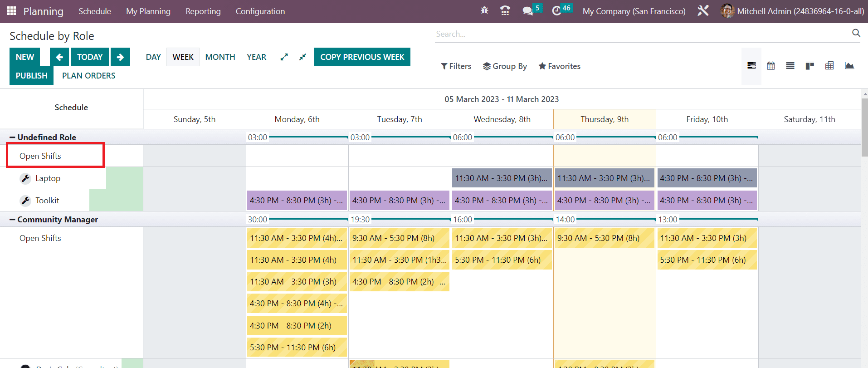Click the PLAN ORDERS button
The image size is (868, 368).
click(89, 76)
